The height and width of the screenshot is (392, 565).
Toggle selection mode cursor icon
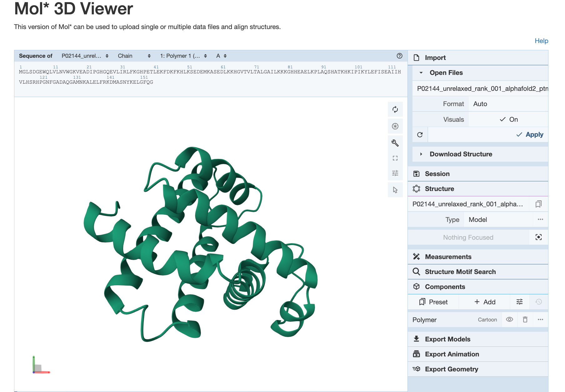tap(395, 190)
